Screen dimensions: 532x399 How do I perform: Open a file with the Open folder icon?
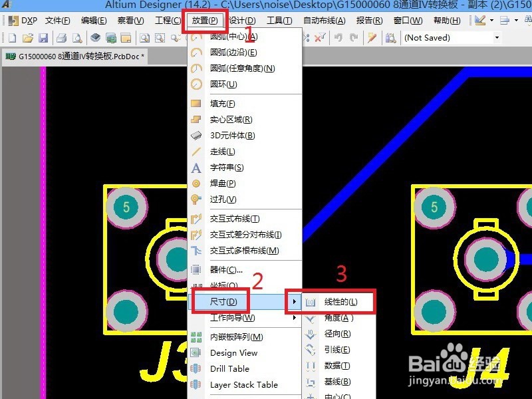[28, 39]
